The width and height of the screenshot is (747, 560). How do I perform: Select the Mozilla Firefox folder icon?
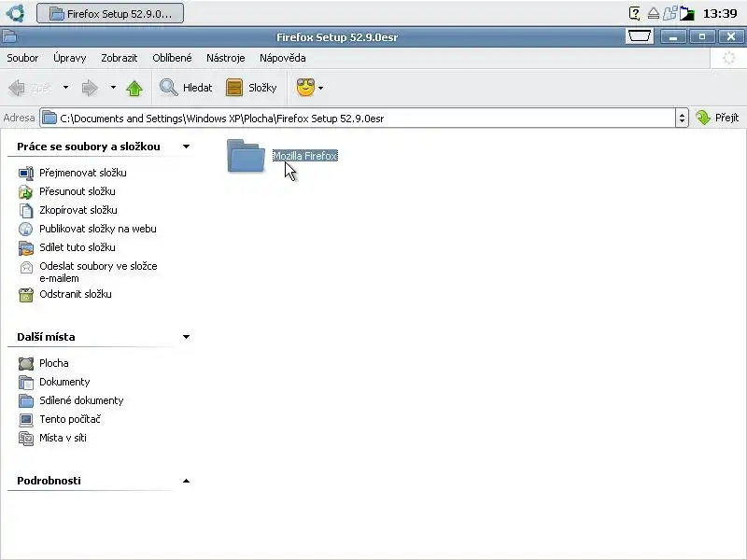(246, 156)
